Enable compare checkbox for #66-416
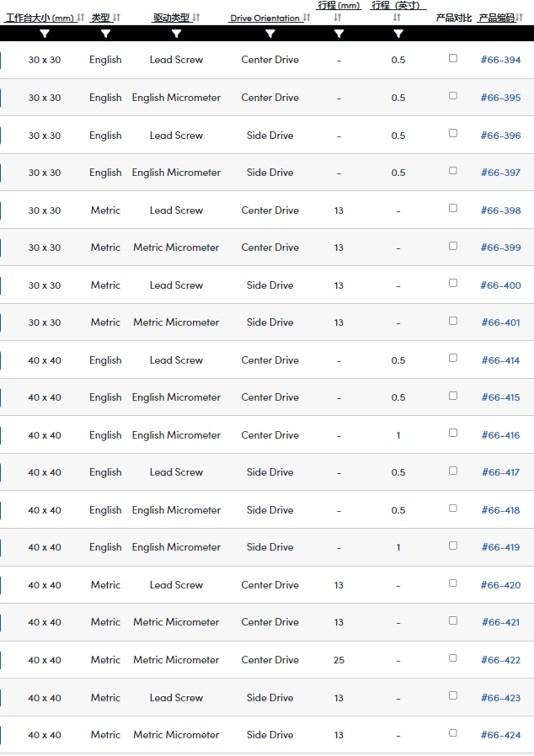 tap(453, 433)
